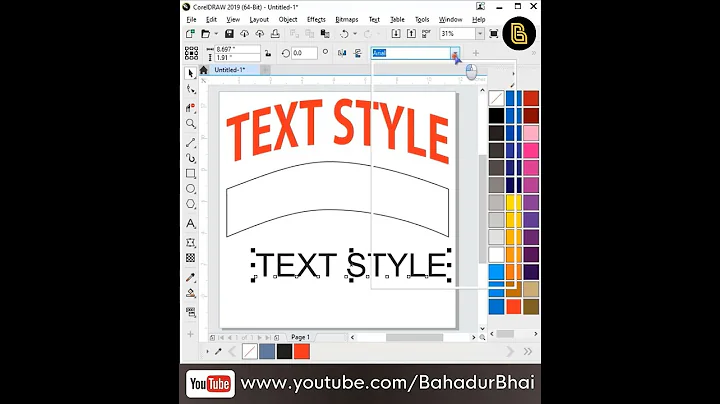The width and height of the screenshot is (720, 404).
Task: Switch to the Untitled-1 document tab
Action: pos(230,70)
